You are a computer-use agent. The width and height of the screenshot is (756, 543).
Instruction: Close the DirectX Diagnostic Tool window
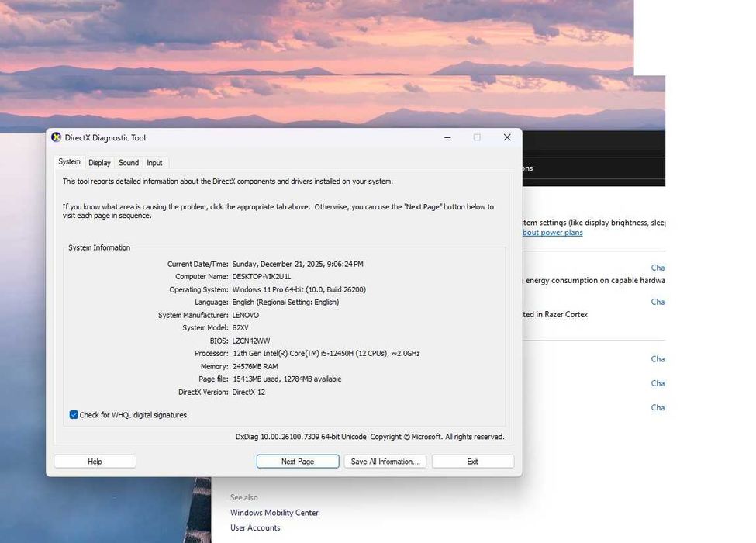point(507,137)
